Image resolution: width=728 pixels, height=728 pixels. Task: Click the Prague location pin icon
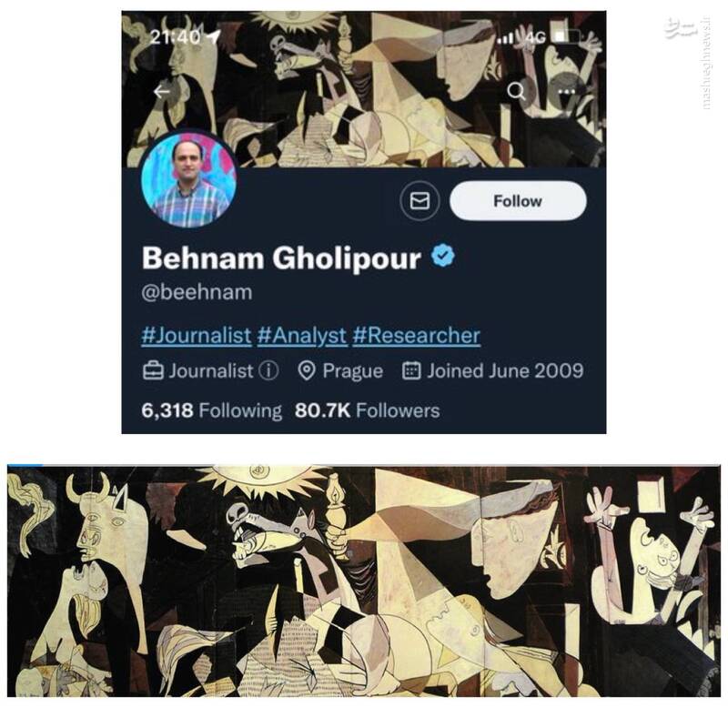[307, 370]
